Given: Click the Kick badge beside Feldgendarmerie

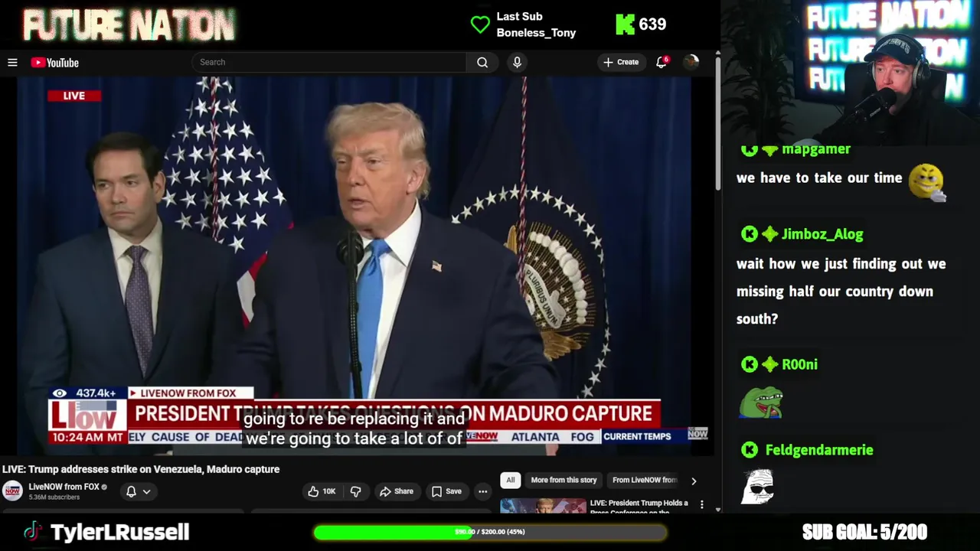Looking at the screenshot, I should tap(750, 450).
